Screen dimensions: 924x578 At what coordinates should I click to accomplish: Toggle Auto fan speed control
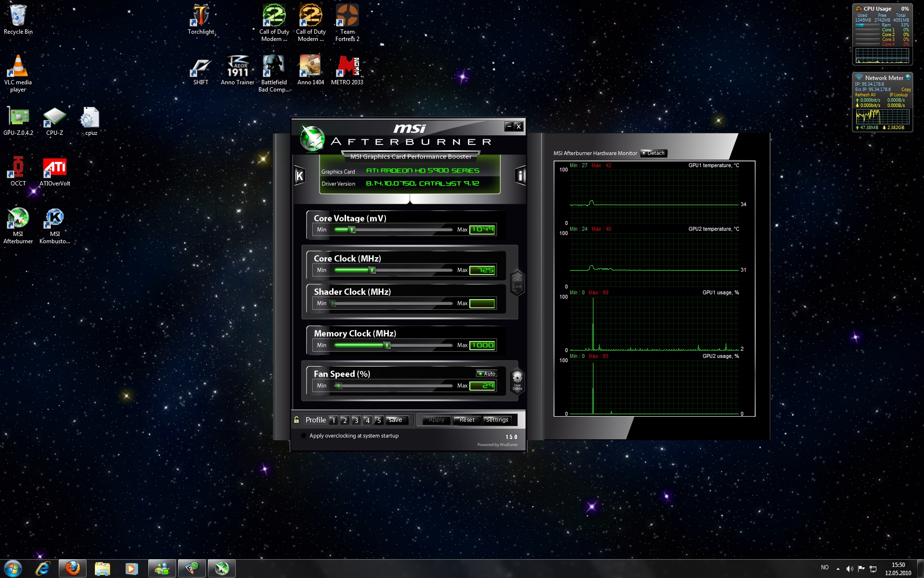click(487, 374)
